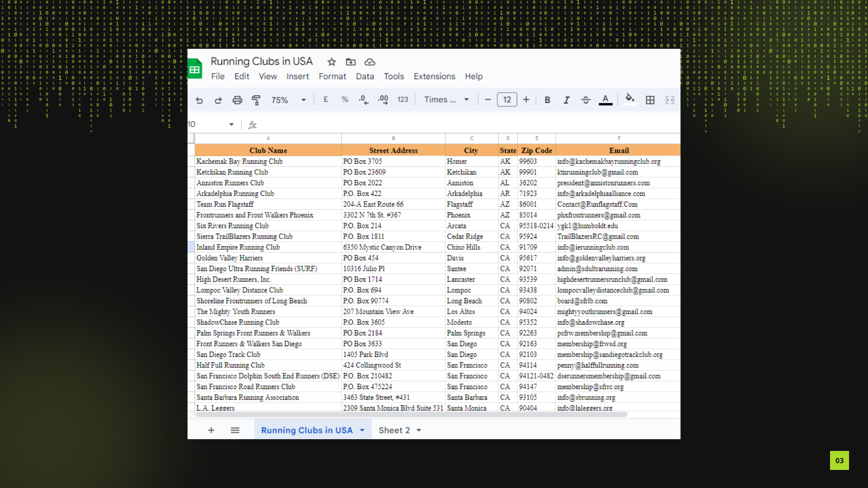This screenshot has width=868, height=488.
Task: Click the font size input field
Action: click(507, 99)
